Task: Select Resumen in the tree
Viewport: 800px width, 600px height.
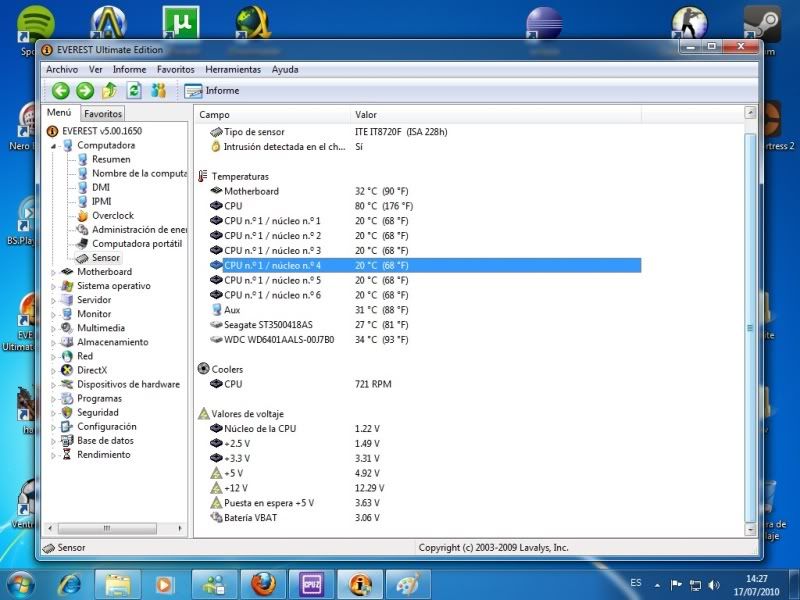Action: coord(111,159)
